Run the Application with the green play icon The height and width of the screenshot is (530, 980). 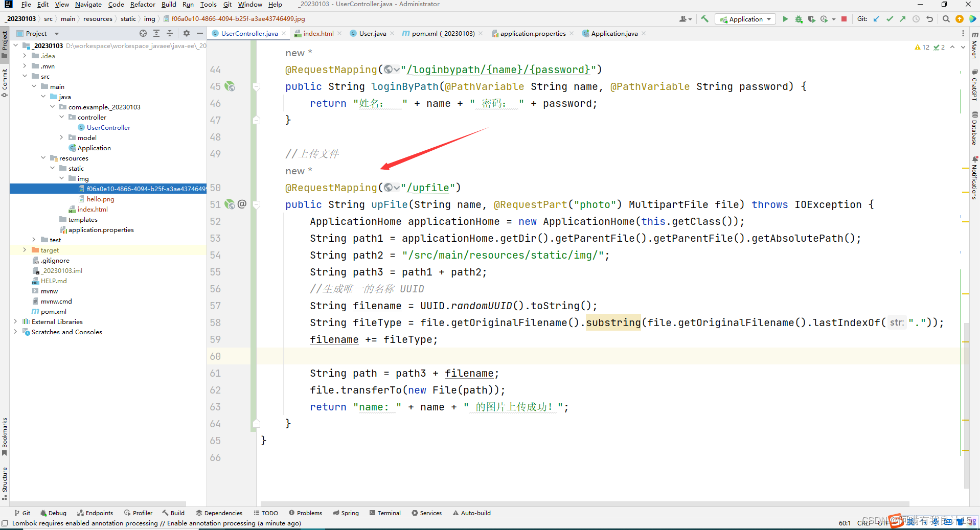(785, 19)
